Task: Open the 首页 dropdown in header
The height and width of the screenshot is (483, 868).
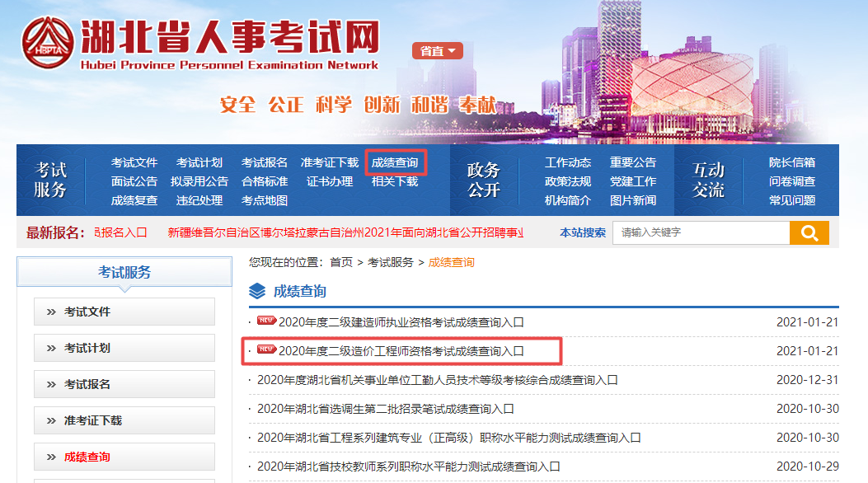Action: [x=437, y=51]
